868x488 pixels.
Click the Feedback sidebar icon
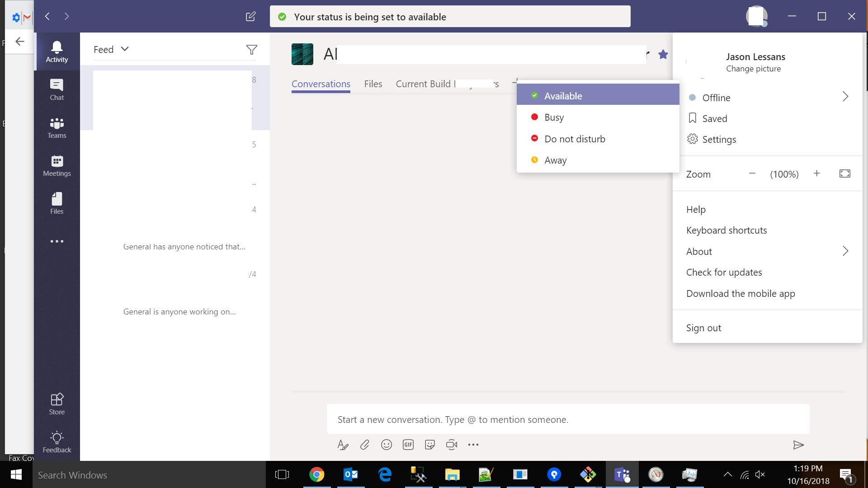56,442
